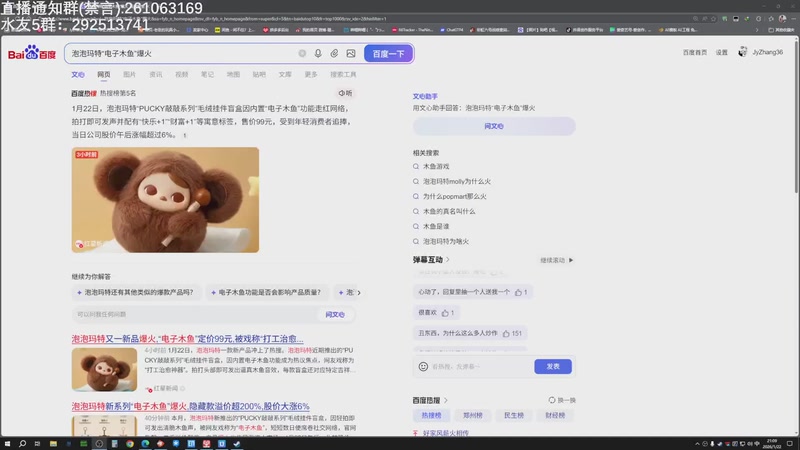The image size is (800, 450).
Task: Expand the 弹幕互动 section chevron
Action: [448, 260]
